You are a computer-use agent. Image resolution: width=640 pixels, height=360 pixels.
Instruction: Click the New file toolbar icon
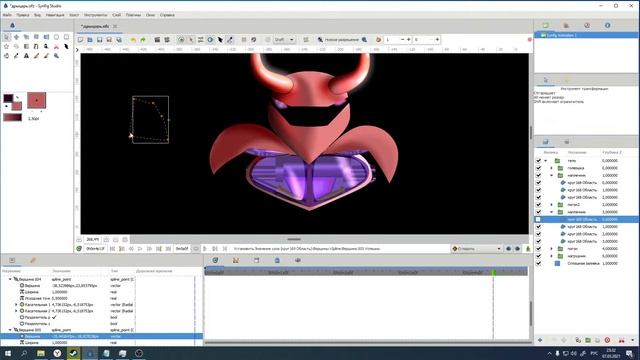pos(80,40)
